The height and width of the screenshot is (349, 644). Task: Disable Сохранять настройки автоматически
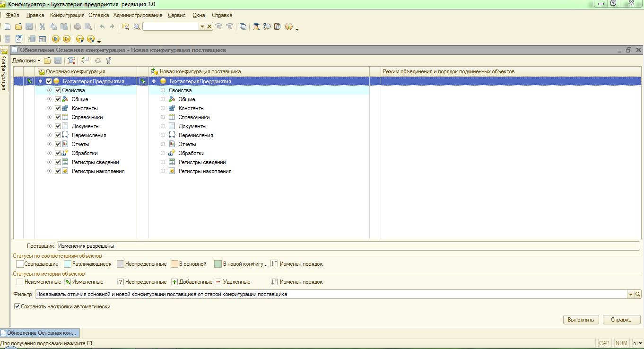(17, 306)
